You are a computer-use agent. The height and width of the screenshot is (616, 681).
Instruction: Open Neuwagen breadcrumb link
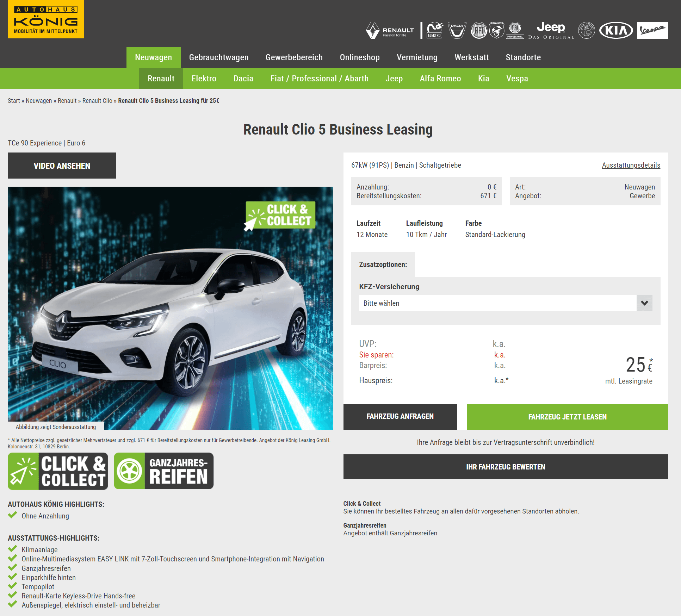pyautogui.click(x=39, y=101)
